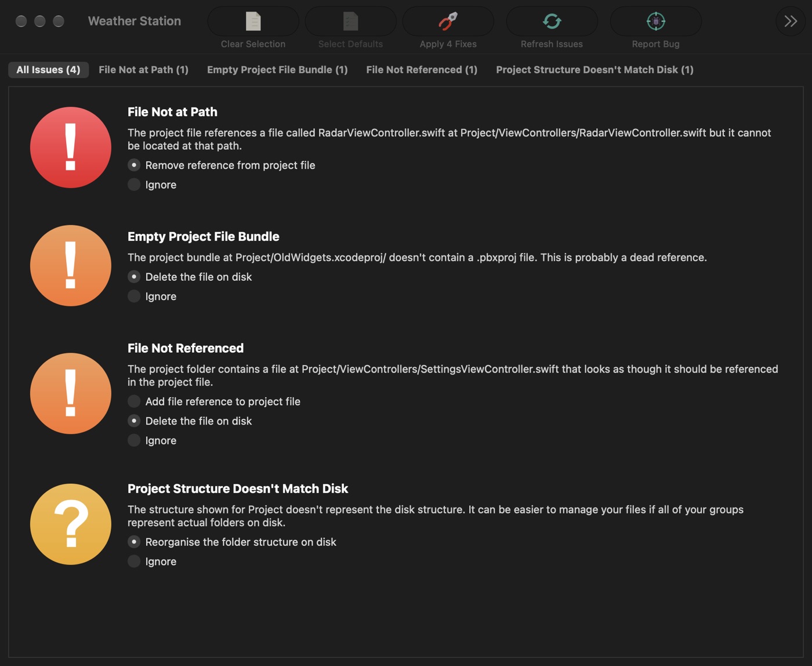Expand the toolbar overflow chevron
The height and width of the screenshot is (666, 812).
(791, 21)
